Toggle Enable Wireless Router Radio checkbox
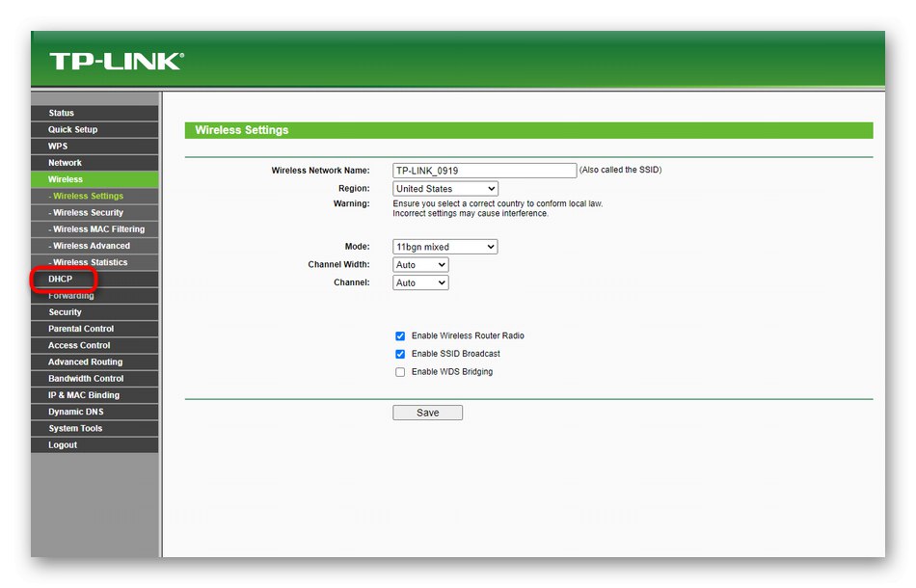Viewport: 916px width, 588px height. [400, 336]
